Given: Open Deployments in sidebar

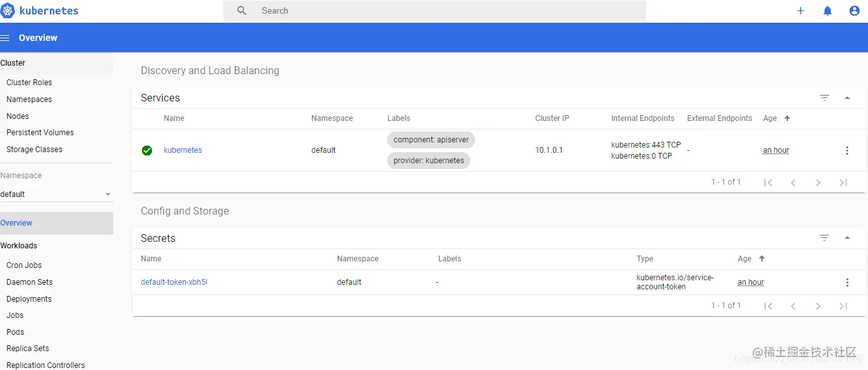Looking at the screenshot, I should click(x=29, y=299).
